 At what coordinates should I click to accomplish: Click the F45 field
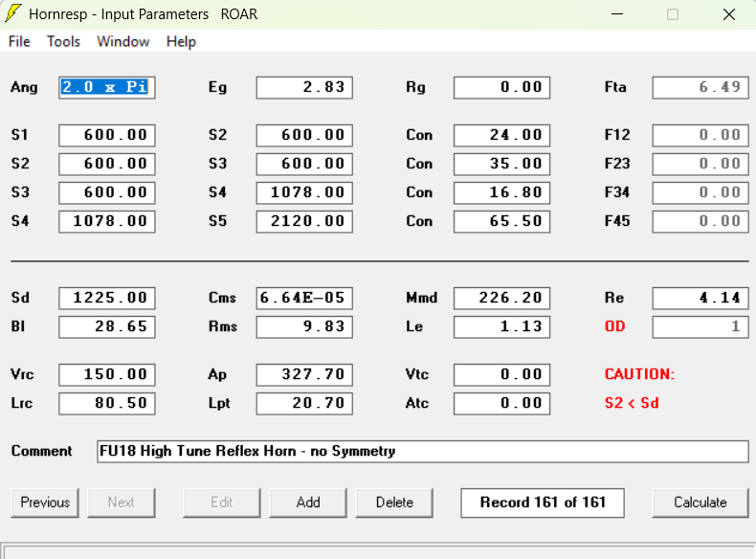click(x=700, y=221)
